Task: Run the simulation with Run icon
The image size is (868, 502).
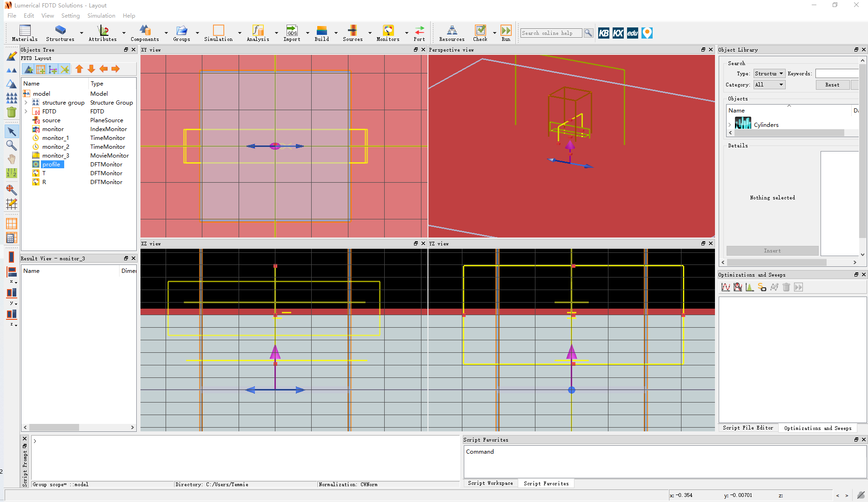Action: (506, 33)
